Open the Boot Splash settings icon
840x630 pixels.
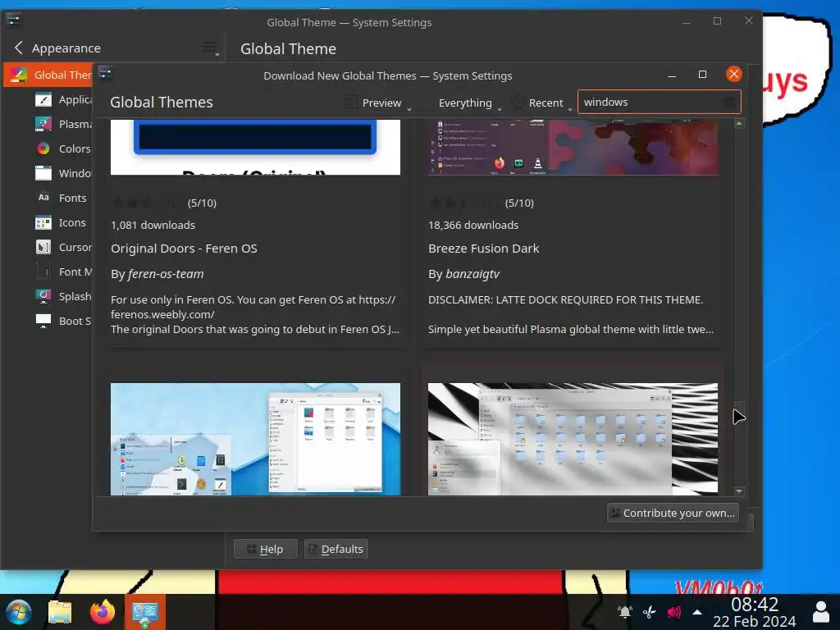click(x=43, y=321)
